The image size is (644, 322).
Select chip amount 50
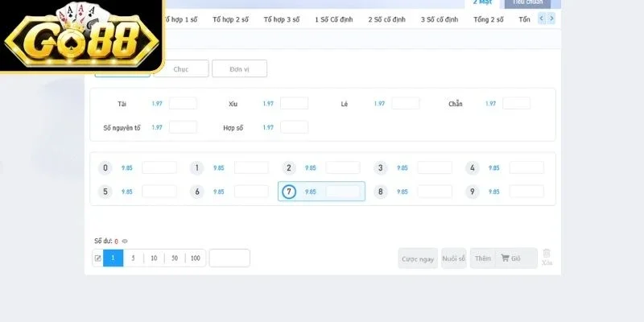[175, 258]
